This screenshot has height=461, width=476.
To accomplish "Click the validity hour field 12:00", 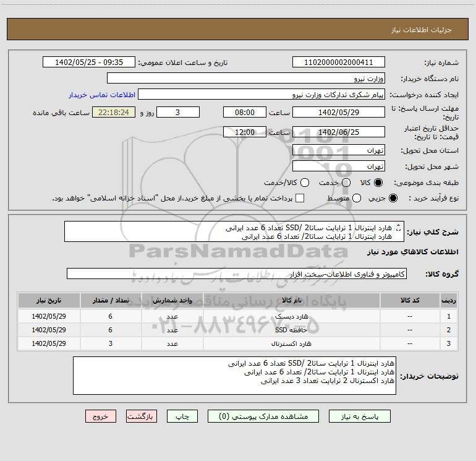I will pyautogui.click(x=245, y=132).
